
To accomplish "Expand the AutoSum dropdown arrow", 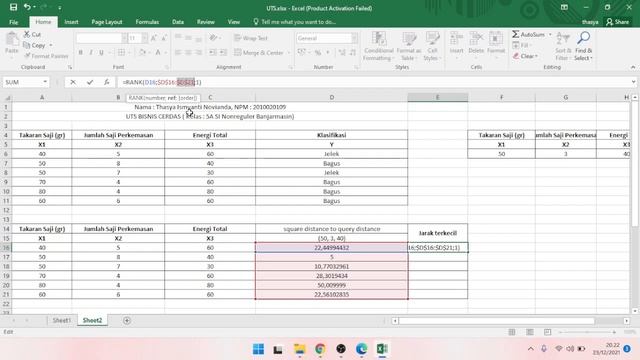I will [x=550, y=34].
